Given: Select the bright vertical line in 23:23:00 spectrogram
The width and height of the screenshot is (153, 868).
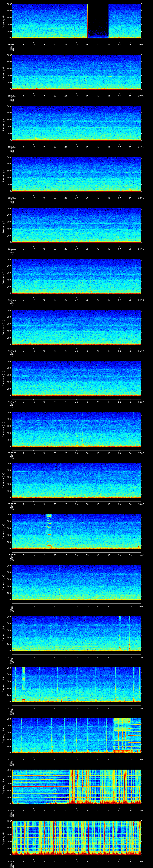Looking at the screenshot, I should pyautogui.click(x=56, y=276).
